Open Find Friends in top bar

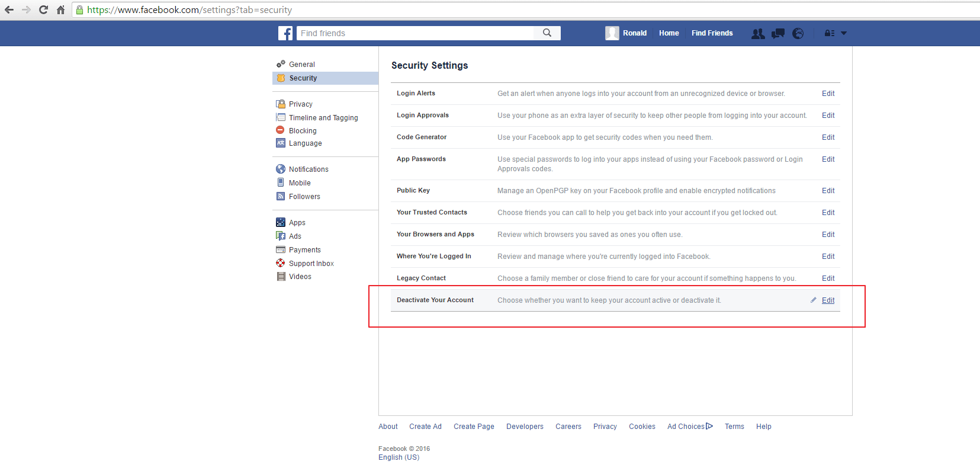click(x=712, y=33)
